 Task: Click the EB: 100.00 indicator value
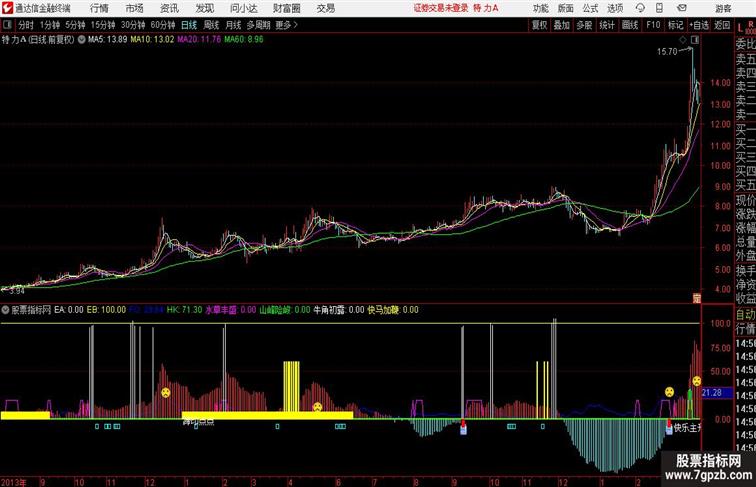pos(106,310)
